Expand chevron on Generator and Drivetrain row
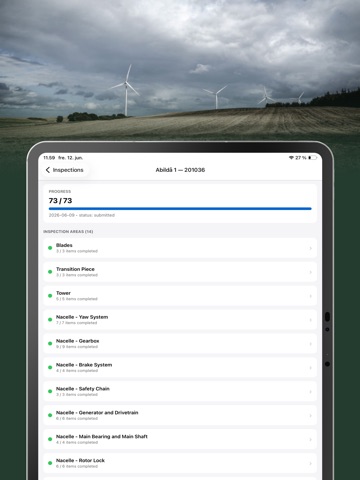 pos(311,416)
